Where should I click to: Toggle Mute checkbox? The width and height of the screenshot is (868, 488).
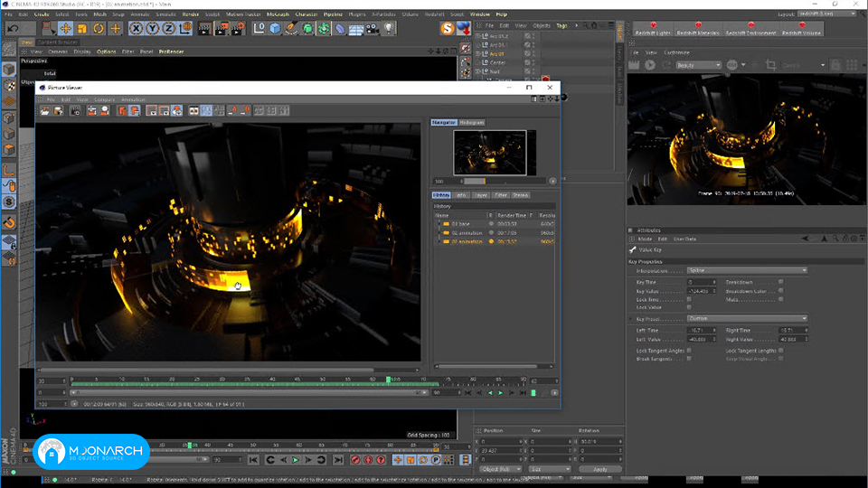coord(781,299)
